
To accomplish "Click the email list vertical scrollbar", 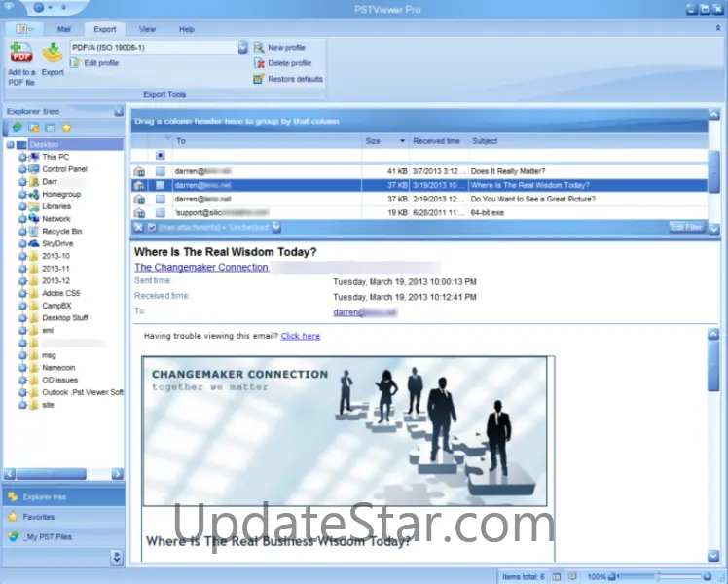I will click(714, 172).
